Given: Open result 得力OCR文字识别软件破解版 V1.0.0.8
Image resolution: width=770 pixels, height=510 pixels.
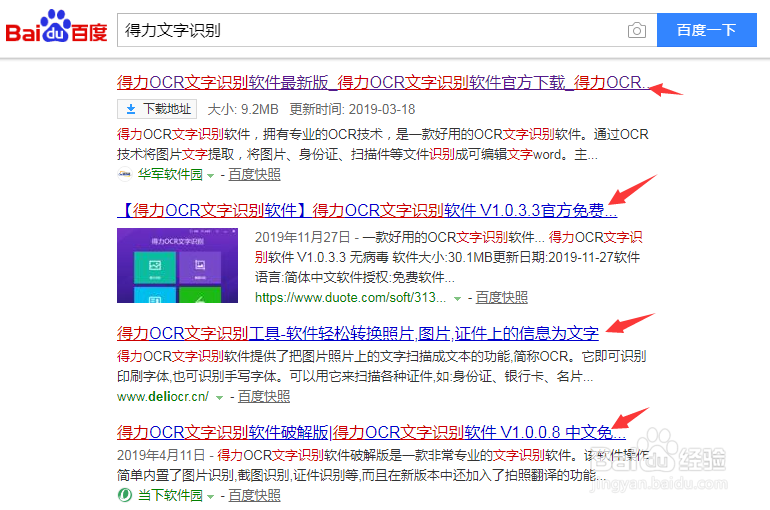Looking at the screenshot, I should pyautogui.click(x=371, y=432).
